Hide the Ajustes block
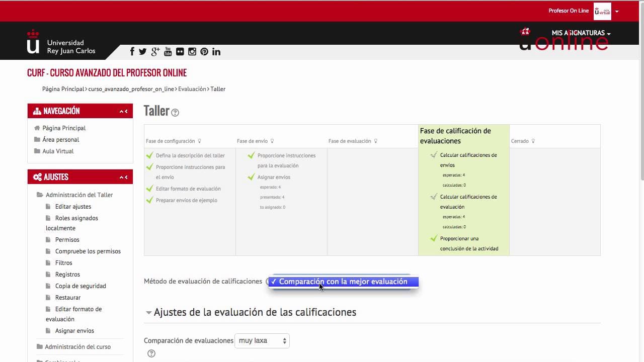644x362 pixels. pyautogui.click(x=121, y=177)
